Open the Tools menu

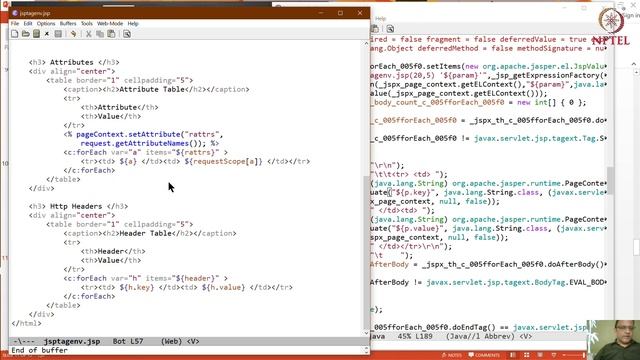click(x=87, y=24)
